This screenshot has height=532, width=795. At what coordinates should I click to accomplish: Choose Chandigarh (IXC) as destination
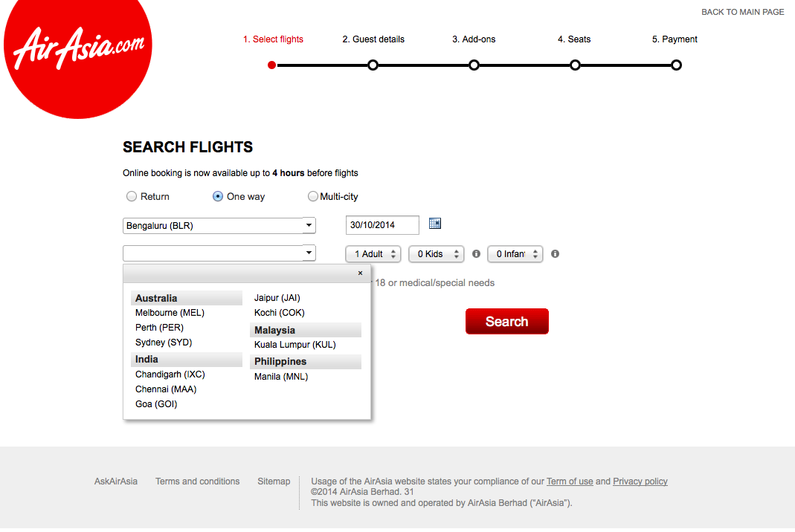[x=170, y=374]
